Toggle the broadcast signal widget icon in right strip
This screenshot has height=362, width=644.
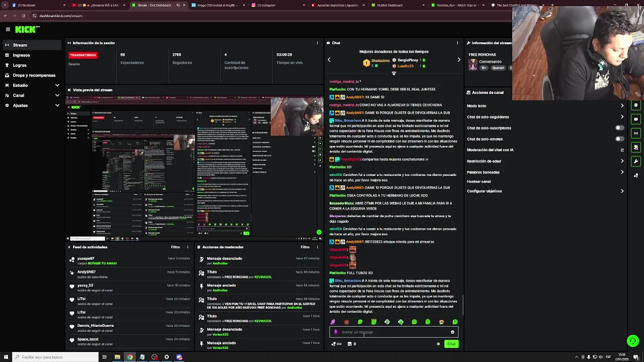click(636, 134)
